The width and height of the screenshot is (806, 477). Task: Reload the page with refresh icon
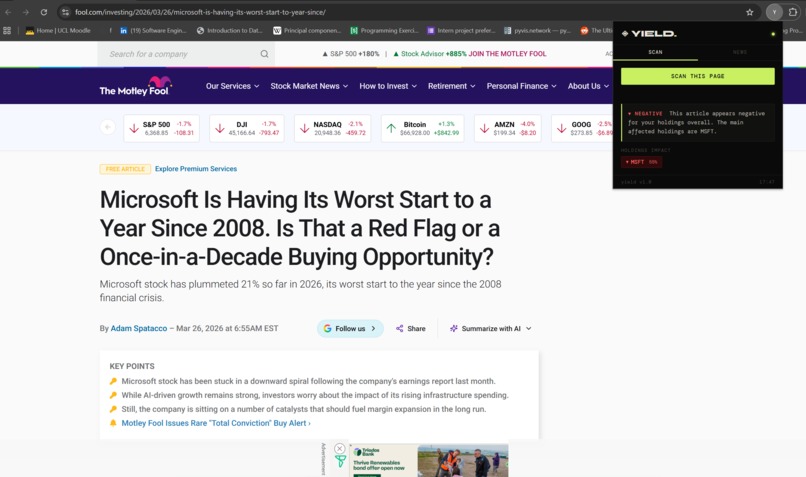(44, 12)
